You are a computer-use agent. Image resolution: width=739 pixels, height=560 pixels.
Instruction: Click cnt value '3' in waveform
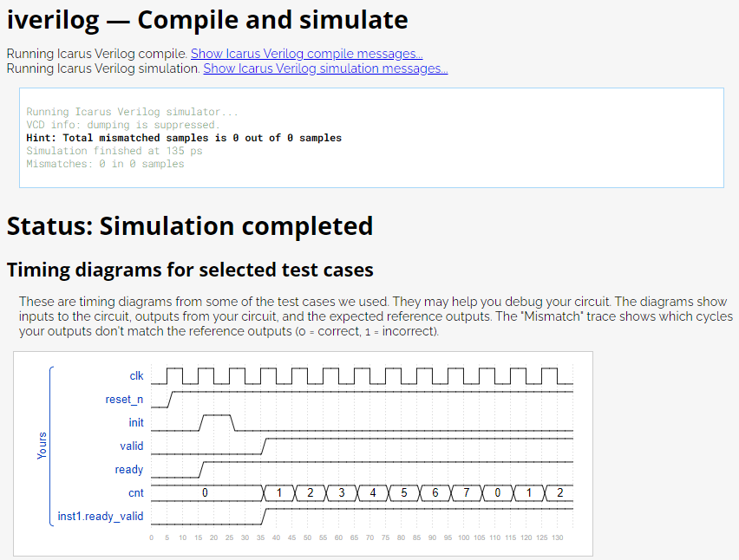(342, 493)
